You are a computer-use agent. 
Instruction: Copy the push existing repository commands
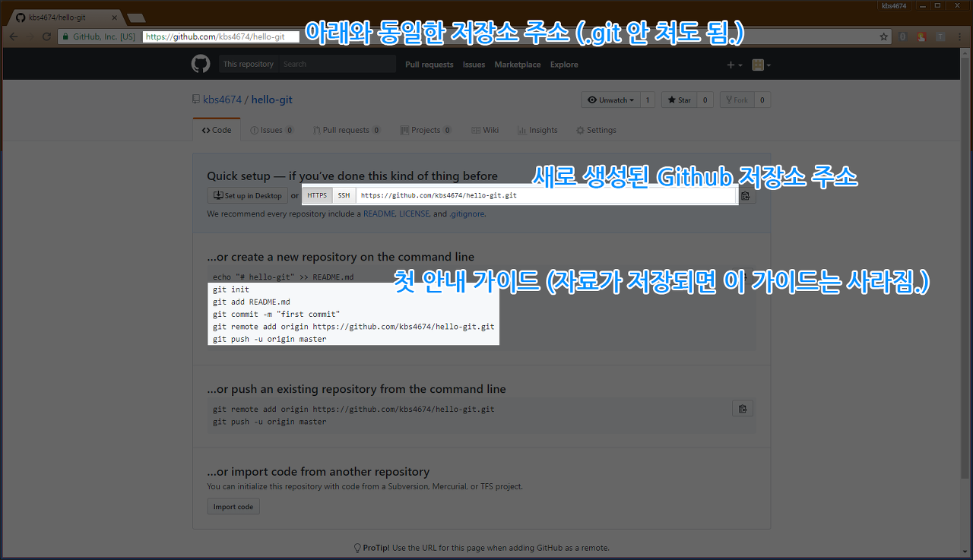tap(743, 409)
